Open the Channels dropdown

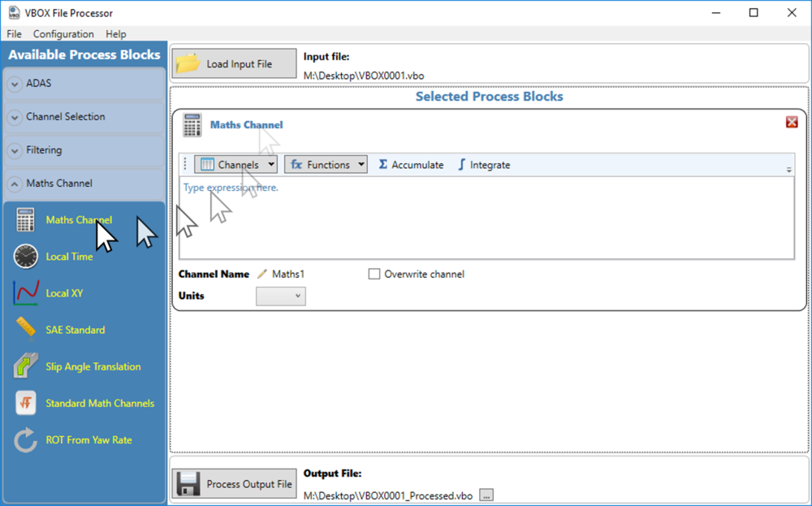(235, 165)
